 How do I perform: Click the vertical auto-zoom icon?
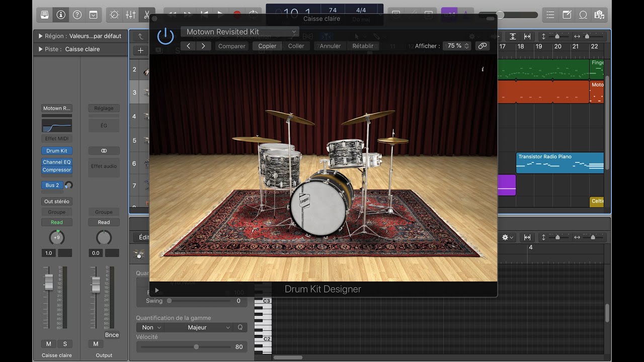point(513,37)
